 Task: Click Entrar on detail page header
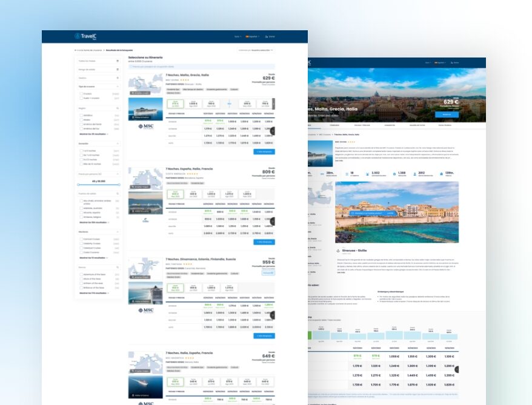[454, 63]
